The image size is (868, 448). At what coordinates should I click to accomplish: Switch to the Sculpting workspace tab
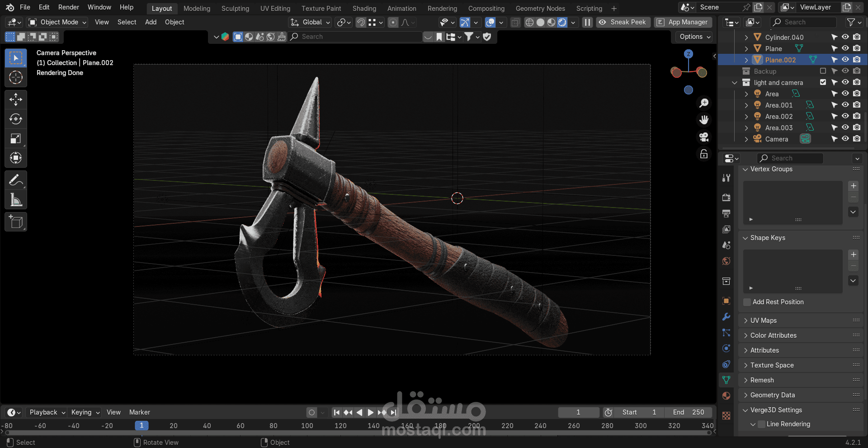point(235,9)
